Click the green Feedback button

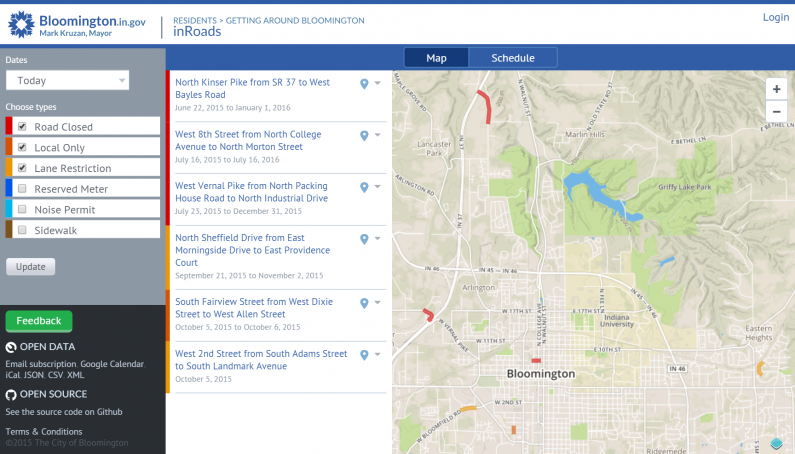[x=39, y=321]
